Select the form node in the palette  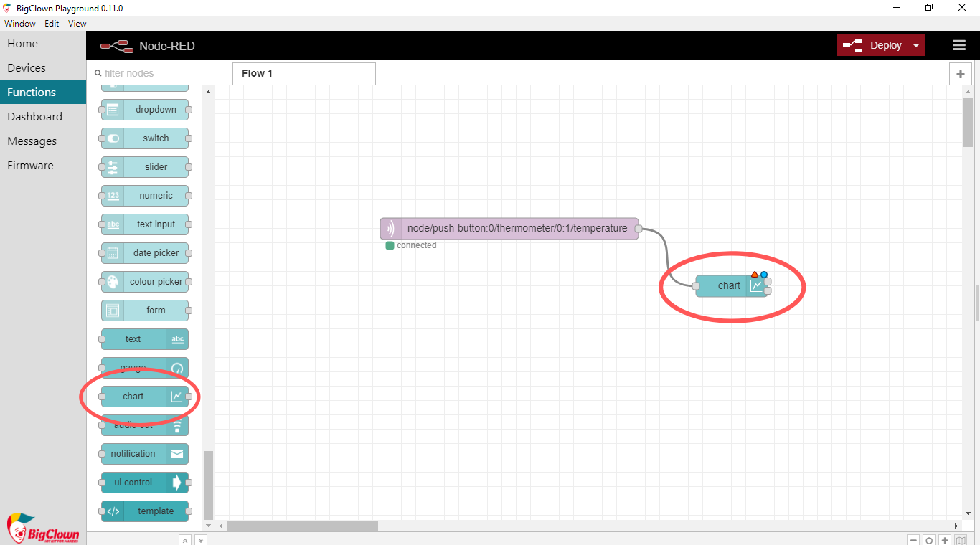pyautogui.click(x=145, y=311)
